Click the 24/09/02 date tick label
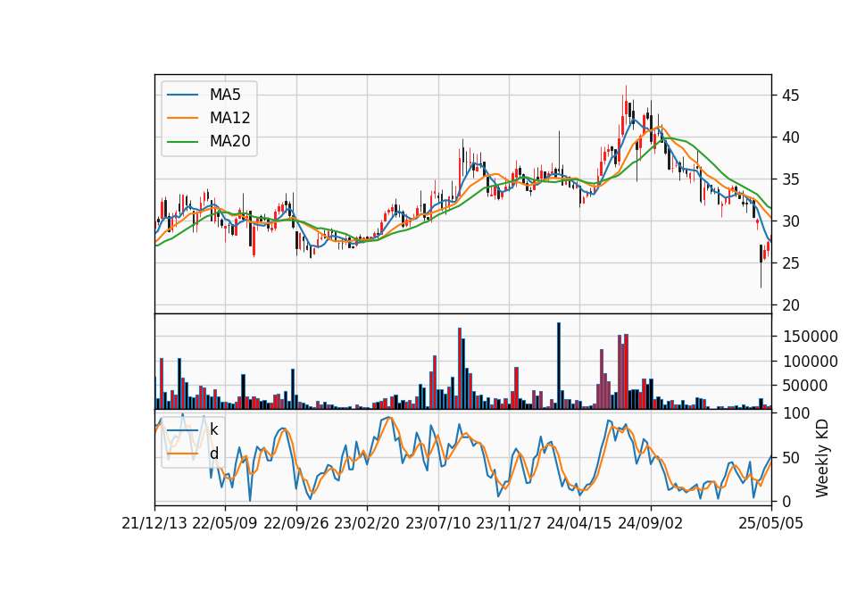 [x=651, y=523]
